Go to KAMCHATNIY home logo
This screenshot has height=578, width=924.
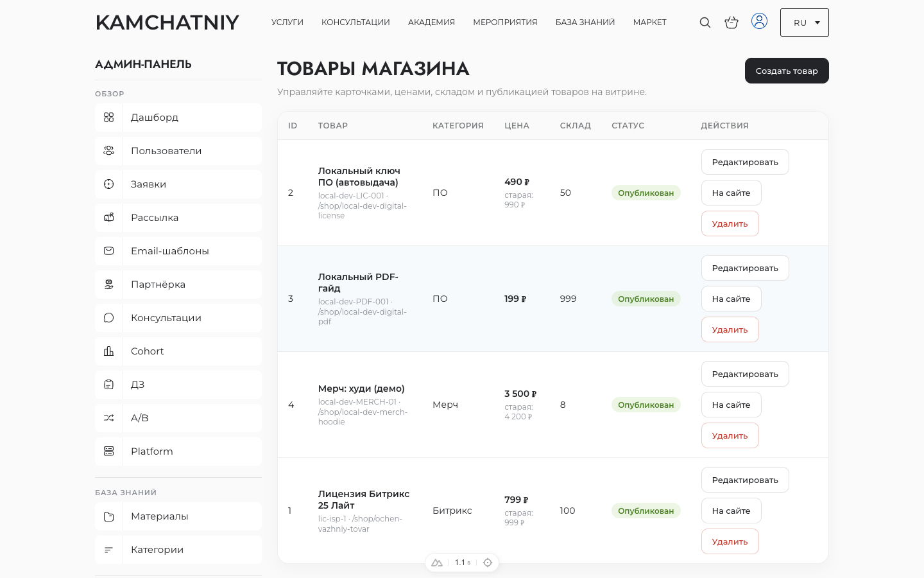pos(167,22)
